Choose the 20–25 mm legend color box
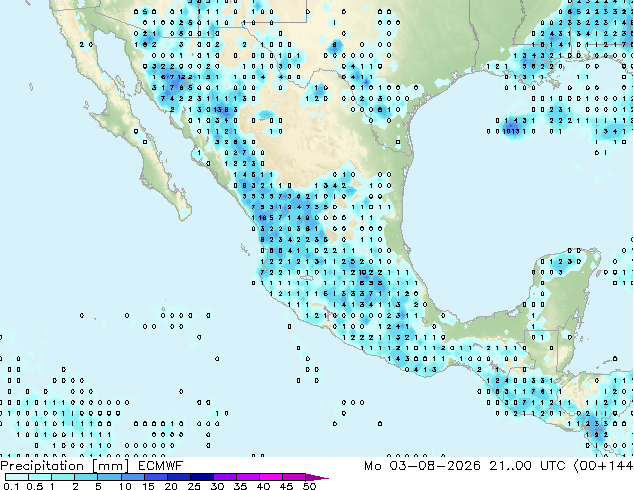The width and height of the screenshot is (634, 490). click(x=178, y=477)
